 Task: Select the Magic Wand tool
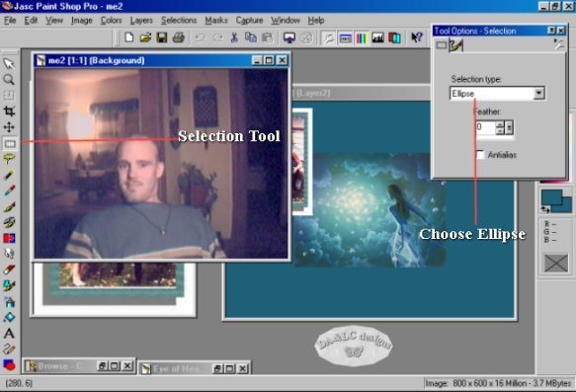(9, 175)
